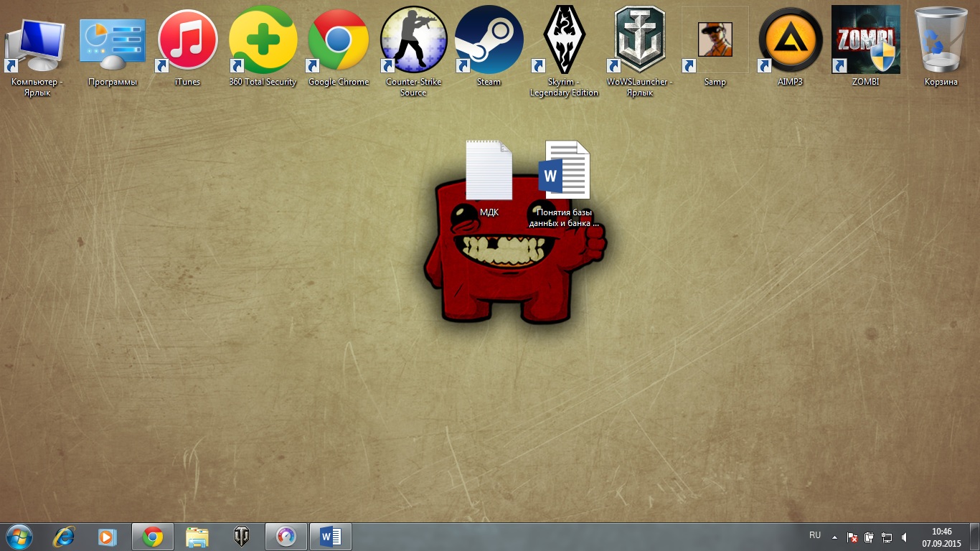The image size is (980, 551).
Task: Select the Понятия базы данных Word document
Action: [564, 184]
